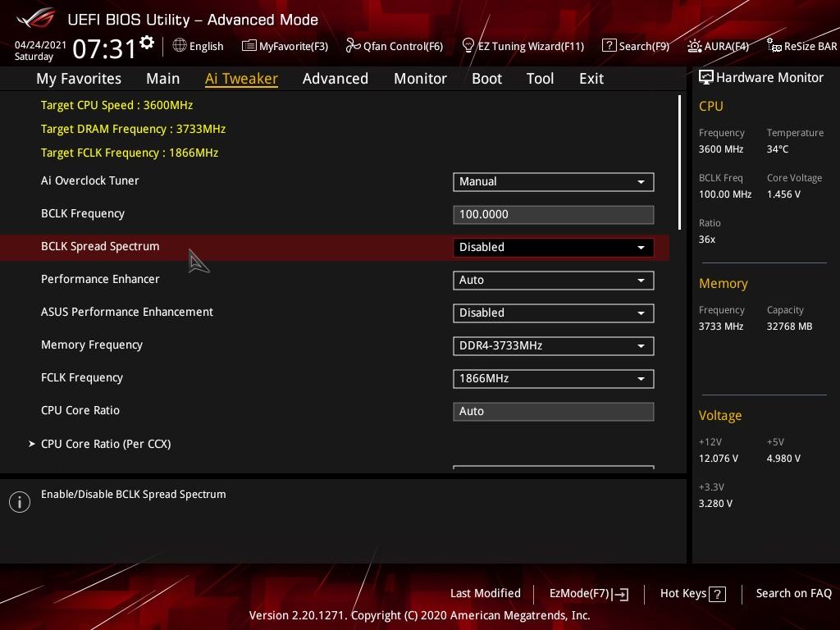Switch to the My Favorites tab

[79, 79]
